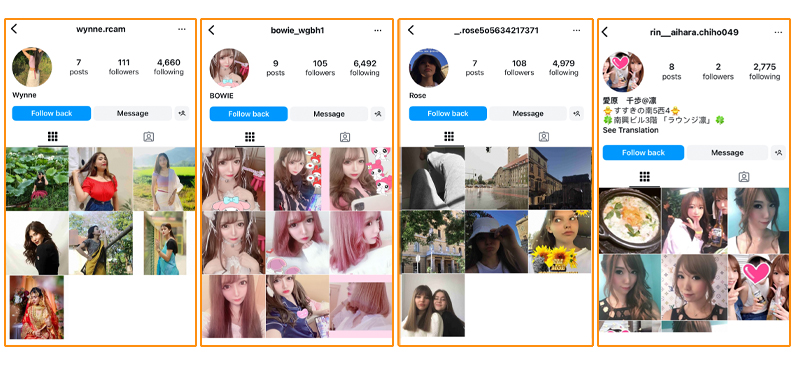Image resolution: width=794 pixels, height=368 pixels.
Task: Follow back the Rose account
Action: pos(448,113)
